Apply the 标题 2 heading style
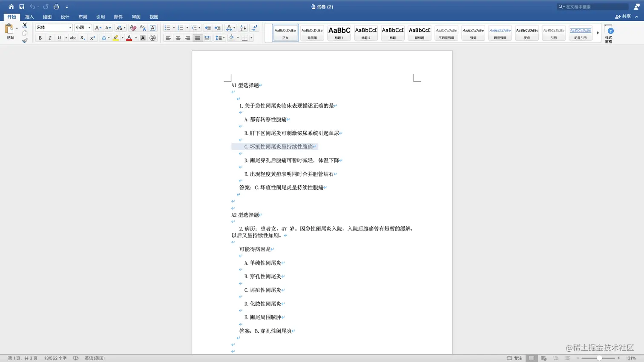The height and width of the screenshot is (362, 644). (x=366, y=33)
